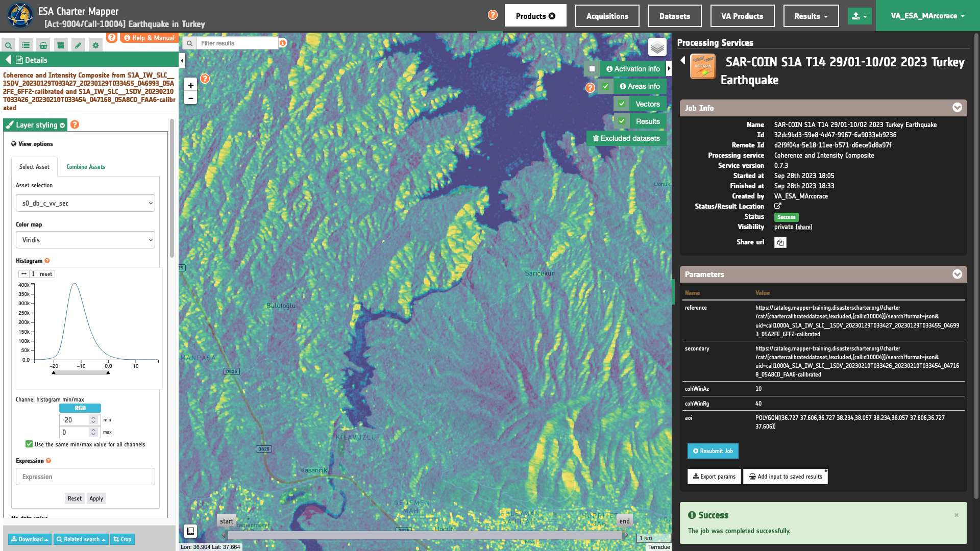
Task: Switch to the Select Asset tab
Action: coord(34,167)
